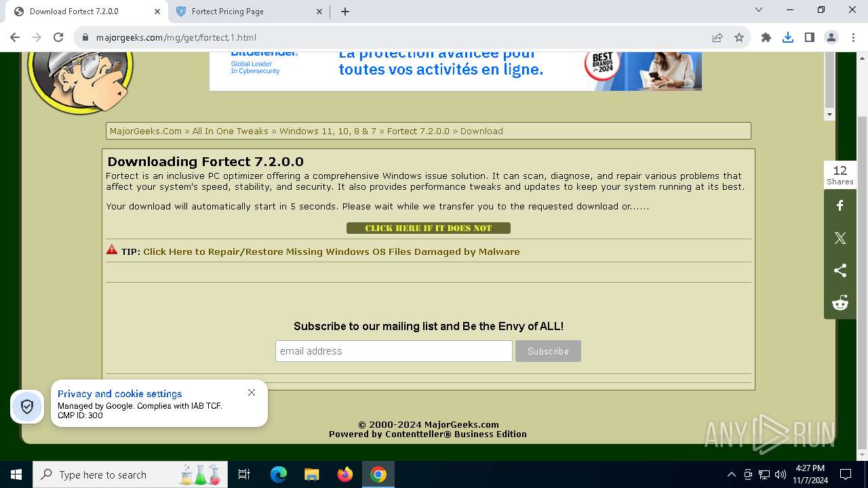The image size is (868, 488).
Task: Share on Facebook via sidebar icon
Action: tap(840, 205)
